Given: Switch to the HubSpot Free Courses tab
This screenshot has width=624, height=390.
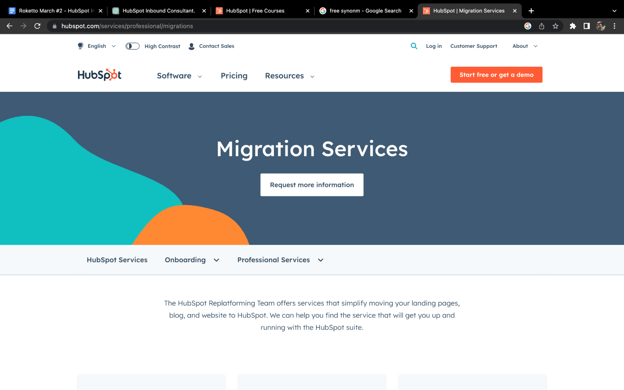Looking at the screenshot, I should 262,11.
